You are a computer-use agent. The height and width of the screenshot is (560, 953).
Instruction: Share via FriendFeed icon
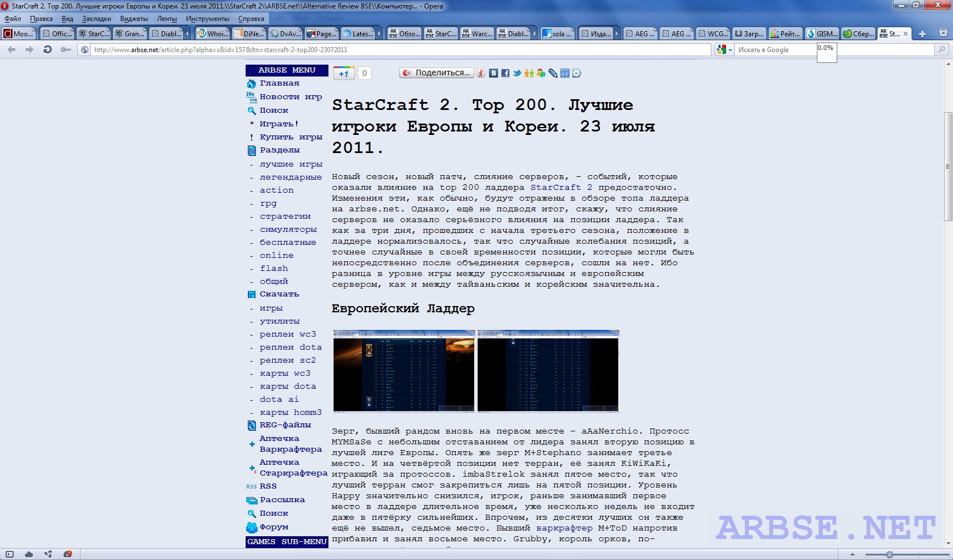point(565,73)
